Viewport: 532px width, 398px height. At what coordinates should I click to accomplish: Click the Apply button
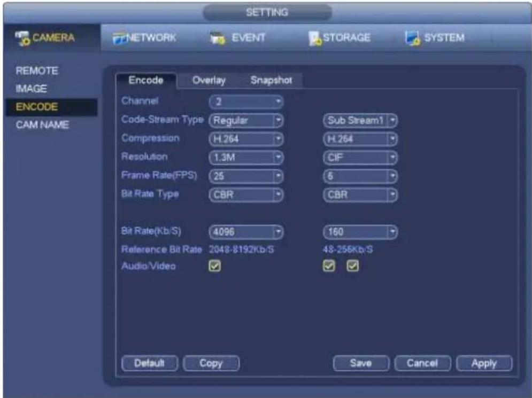(484, 363)
